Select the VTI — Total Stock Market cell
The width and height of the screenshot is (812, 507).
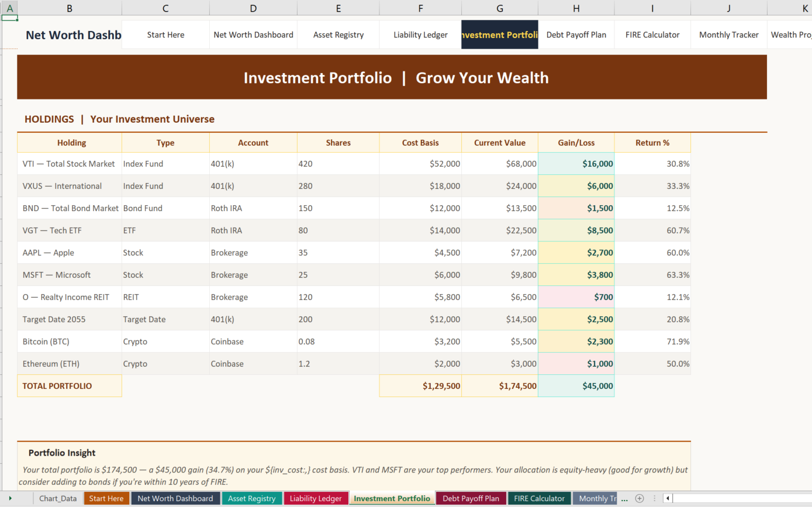pyautogui.click(x=70, y=164)
